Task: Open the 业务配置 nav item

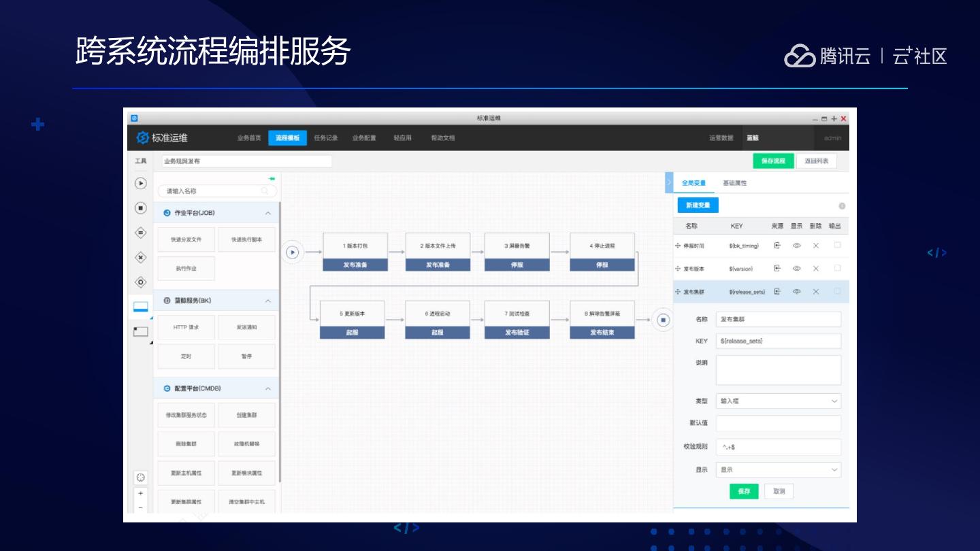Action: coord(364,137)
